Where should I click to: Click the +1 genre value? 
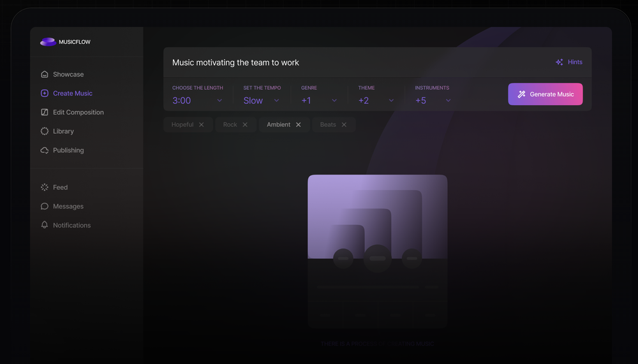pos(306,101)
